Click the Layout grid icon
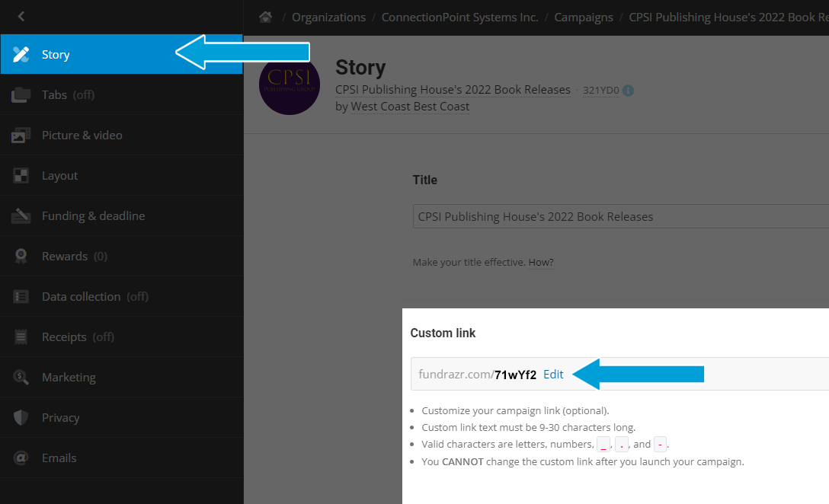Screen dimensions: 829x504 click(x=21, y=175)
